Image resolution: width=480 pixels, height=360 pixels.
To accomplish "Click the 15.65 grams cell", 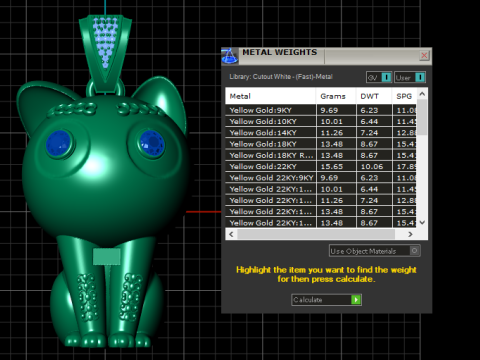I will [336, 167].
